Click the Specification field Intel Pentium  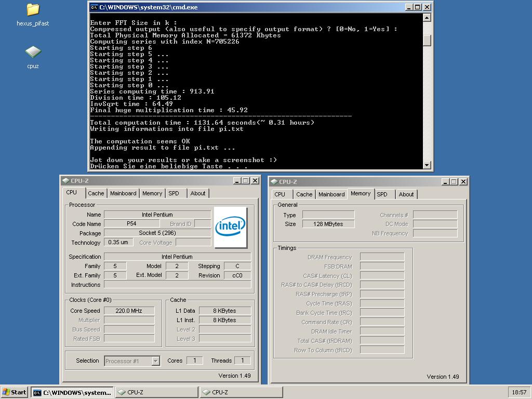(x=178, y=257)
